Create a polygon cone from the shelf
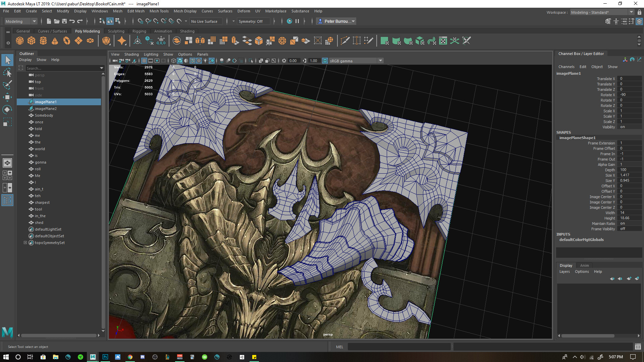The height and width of the screenshot is (362, 644). [x=55, y=41]
